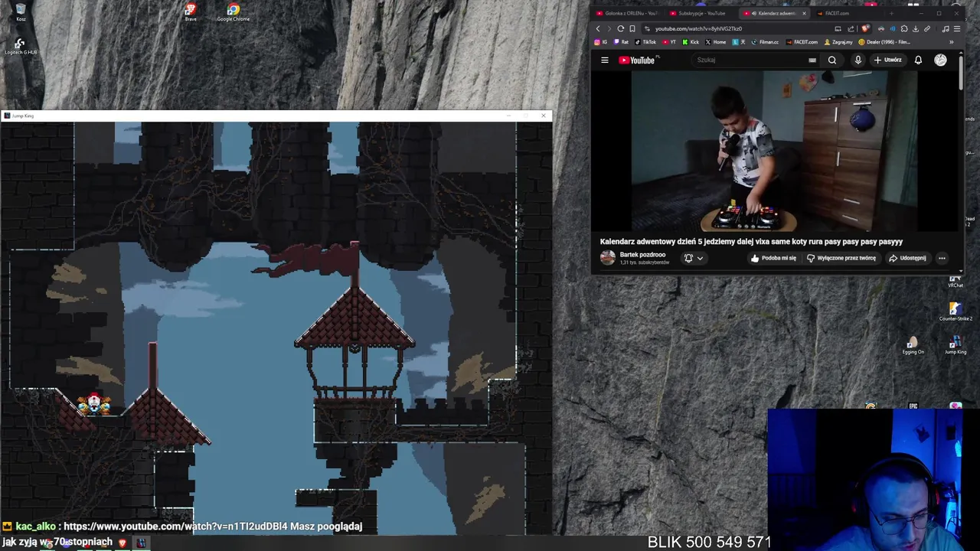This screenshot has width=980, height=551.
Task: Like the video with Podoba mi się
Action: 773,258
